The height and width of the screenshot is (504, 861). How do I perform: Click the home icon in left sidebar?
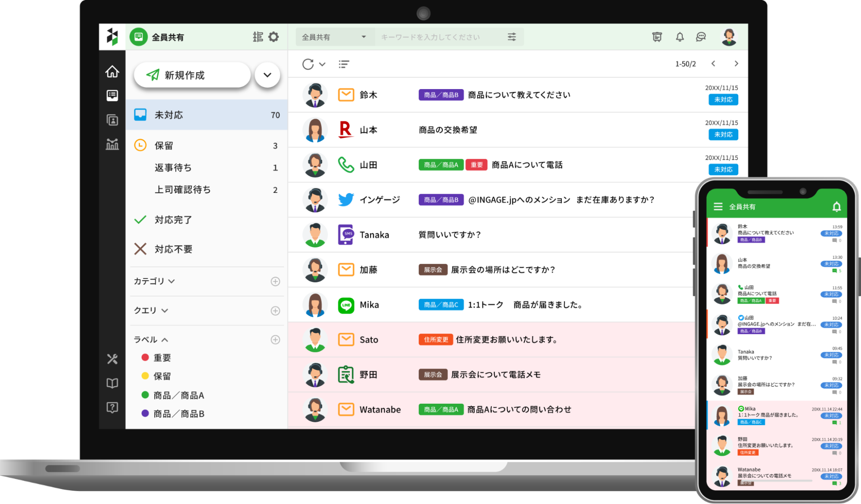click(x=112, y=71)
